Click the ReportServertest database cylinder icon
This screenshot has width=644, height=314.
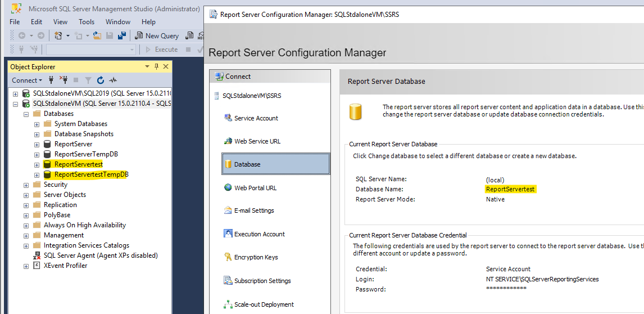point(48,164)
